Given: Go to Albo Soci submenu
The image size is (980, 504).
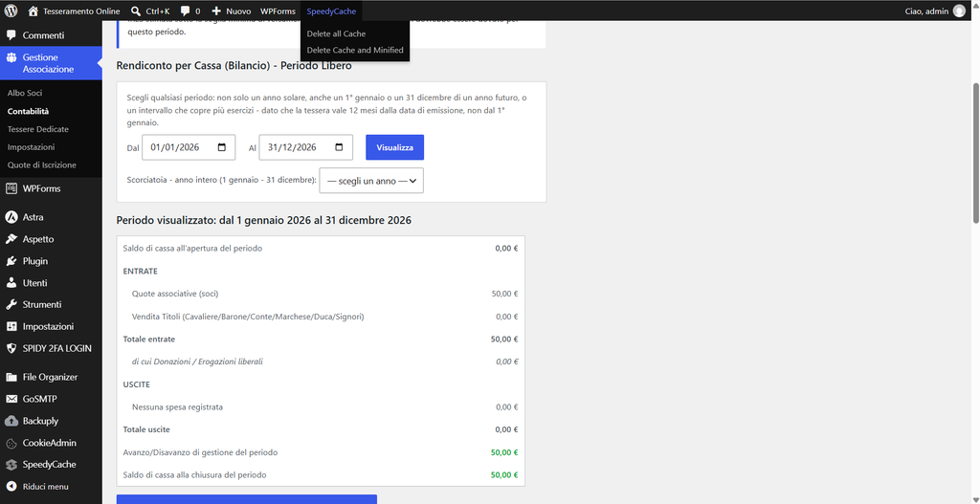Looking at the screenshot, I should point(25,93).
